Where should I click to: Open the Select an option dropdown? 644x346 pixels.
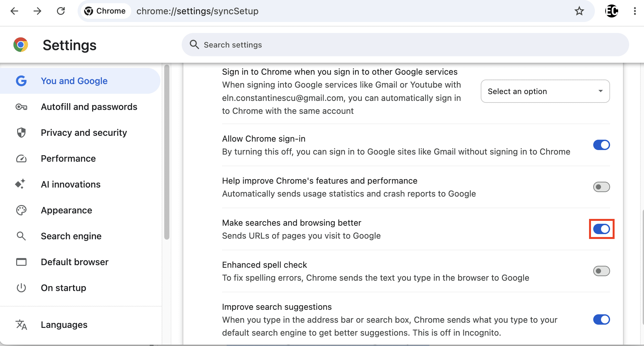(545, 91)
